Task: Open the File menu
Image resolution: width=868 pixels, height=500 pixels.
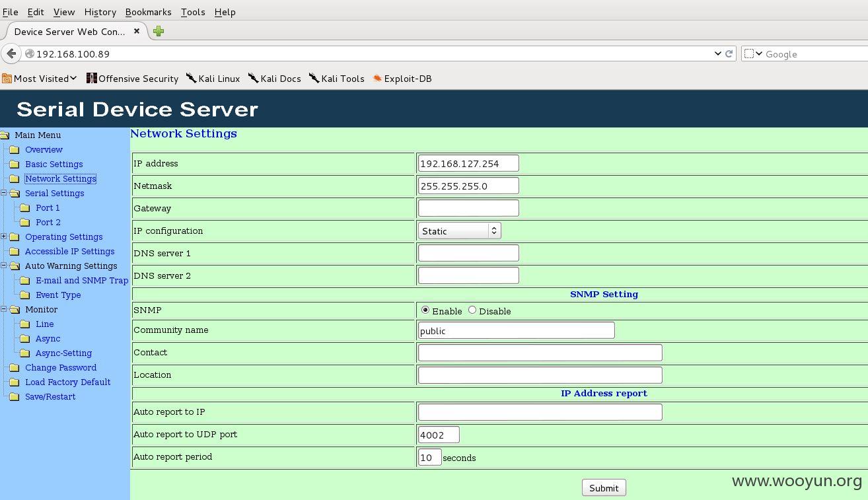Action: 11,12
